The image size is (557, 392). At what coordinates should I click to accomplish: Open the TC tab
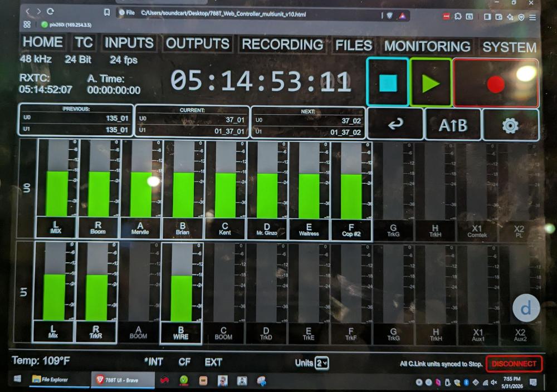[x=84, y=43]
